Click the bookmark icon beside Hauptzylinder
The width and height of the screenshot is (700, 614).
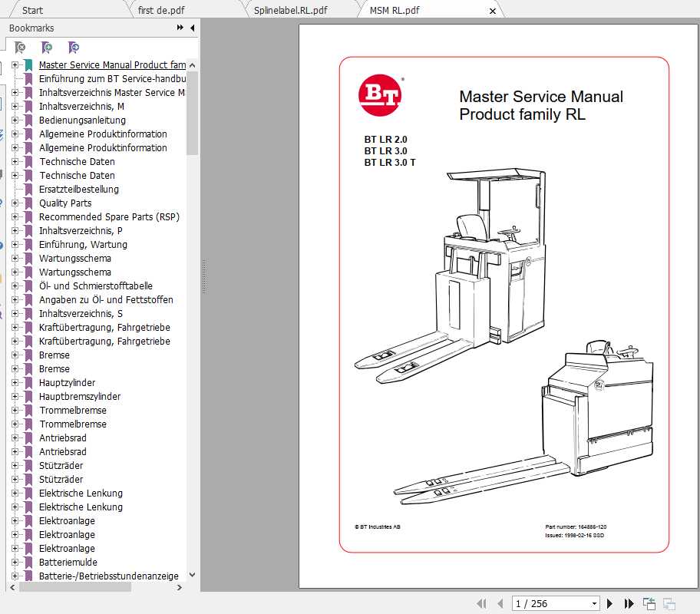[x=28, y=383]
